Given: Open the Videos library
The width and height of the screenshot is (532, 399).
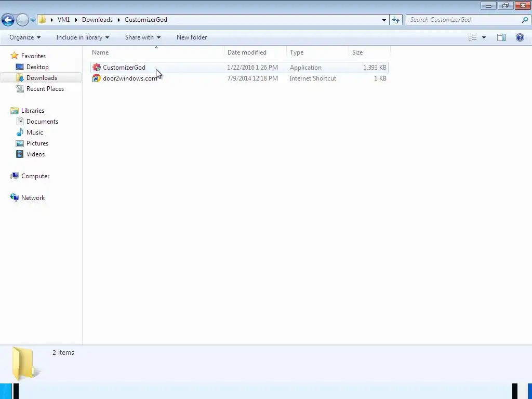Looking at the screenshot, I should 35,154.
